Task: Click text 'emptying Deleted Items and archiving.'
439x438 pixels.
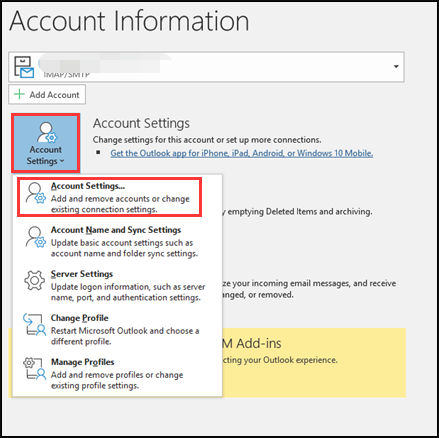Action: (300, 212)
